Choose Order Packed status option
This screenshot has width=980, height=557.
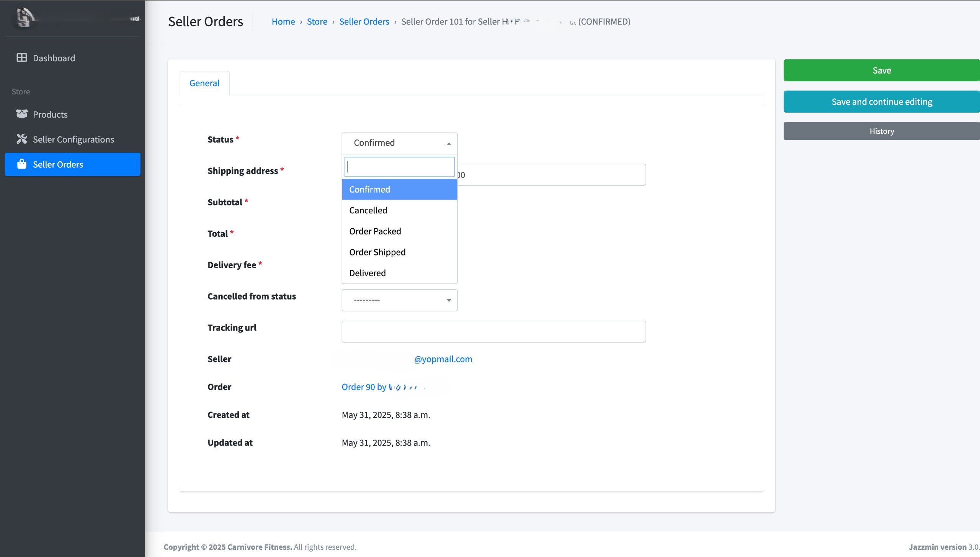point(399,231)
